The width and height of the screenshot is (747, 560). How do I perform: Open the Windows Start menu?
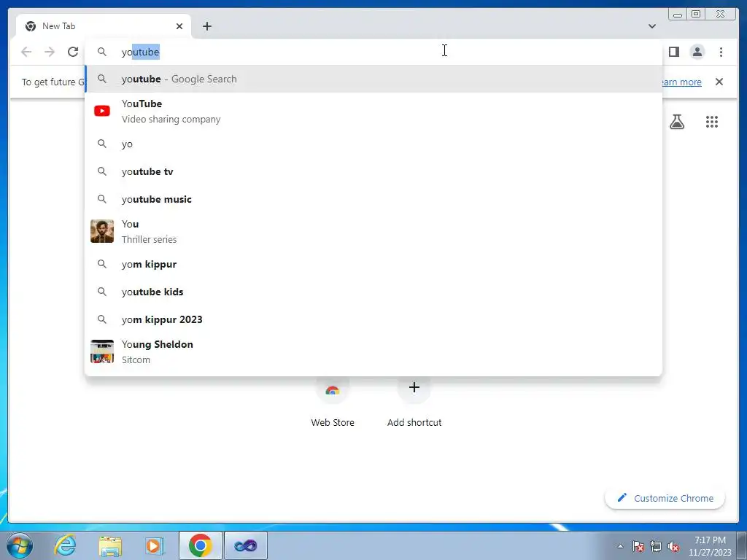coord(20,545)
